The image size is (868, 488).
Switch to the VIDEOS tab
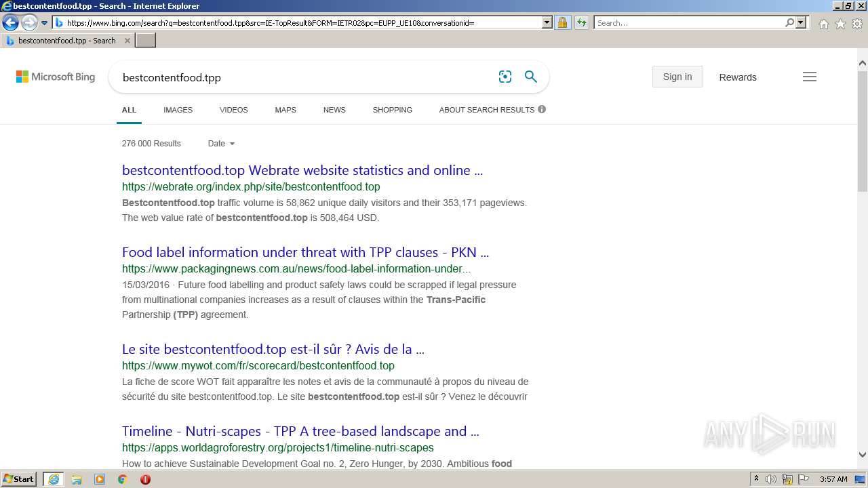[x=233, y=110]
